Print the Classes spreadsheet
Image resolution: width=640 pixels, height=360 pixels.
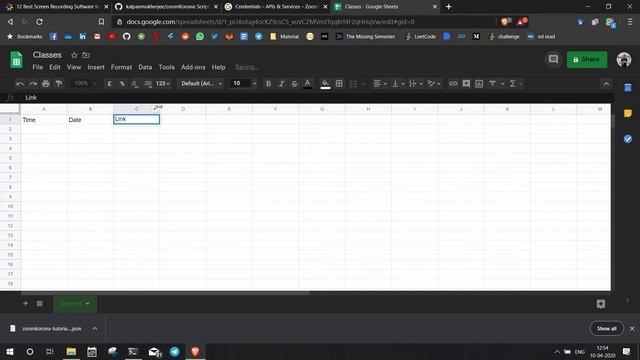[x=46, y=84]
